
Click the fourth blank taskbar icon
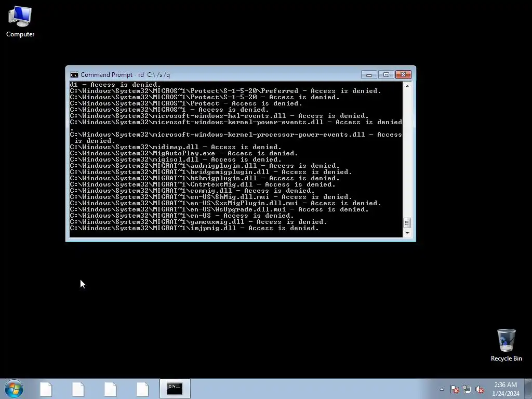tap(142, 389)
